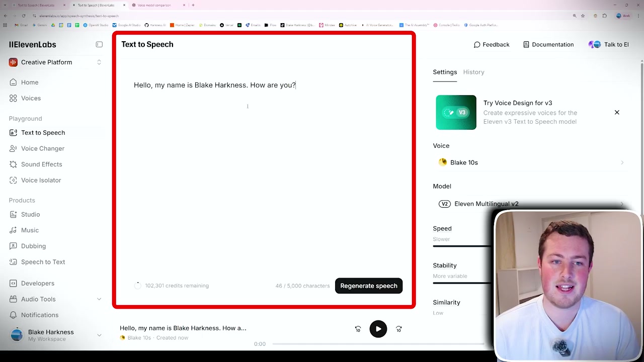Collapse the sidebar with the panel icon
The height and width of the screenshot is (362, 644).
click(99, 45)
